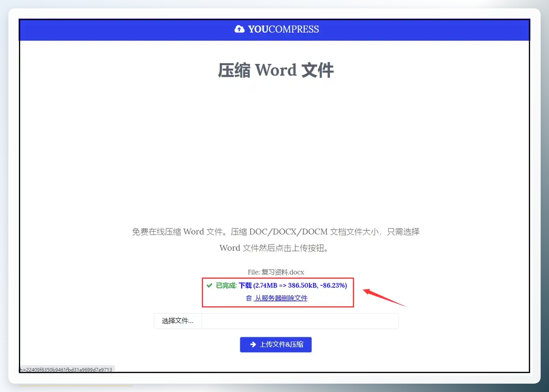
Task: Click the trash can delete icon
Action: click(x=249, y=298)
